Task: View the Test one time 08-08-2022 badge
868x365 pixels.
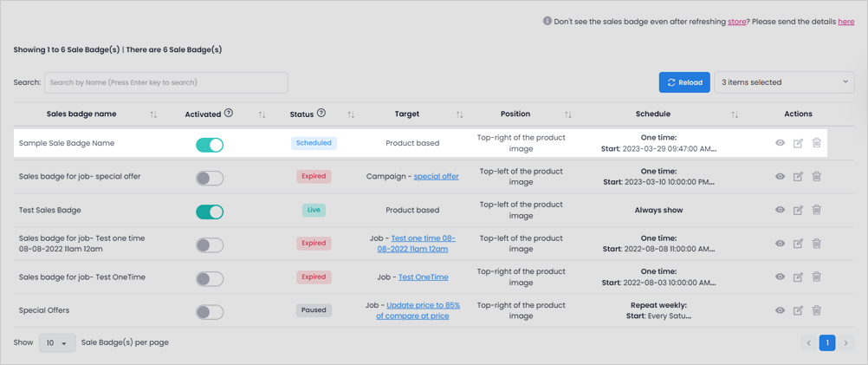Action: tap(780, 244)
